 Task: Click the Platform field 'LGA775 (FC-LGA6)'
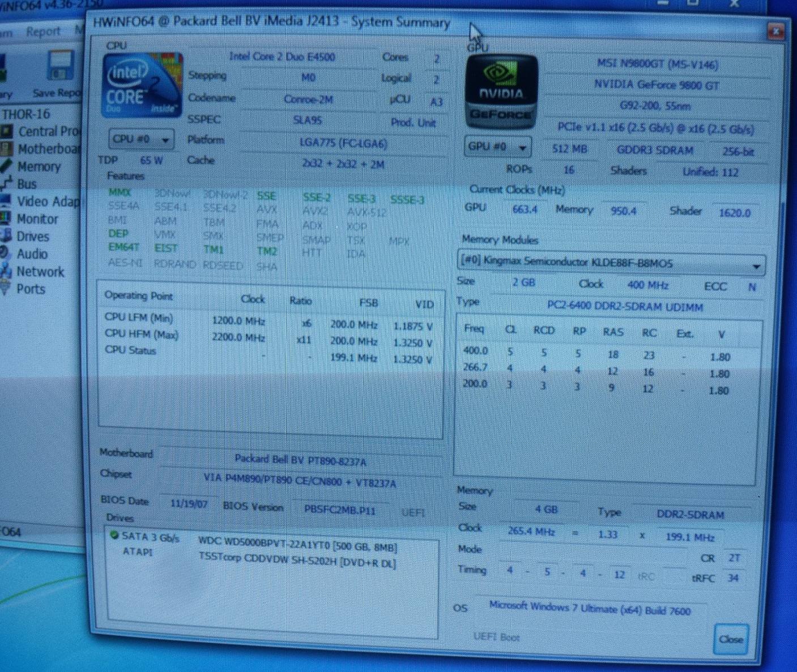tap(343, 143)
